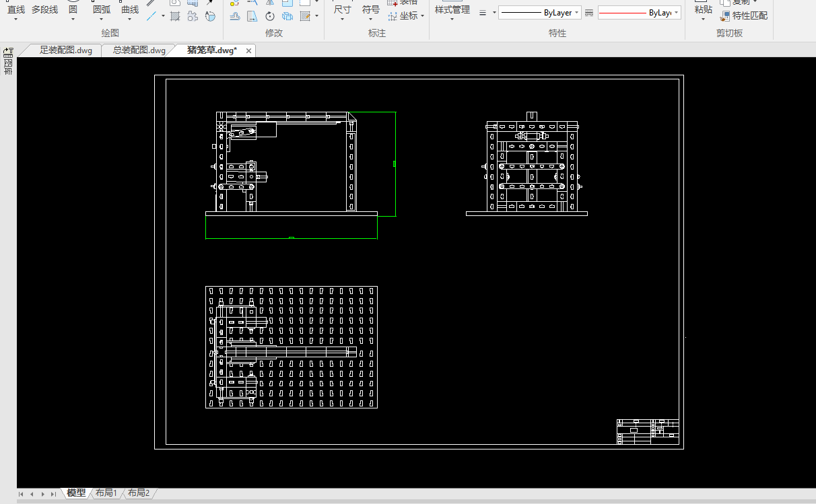Viewport: 816px width, 504px height.
Task: Expand the 圆 circle dropdown arrow
Action: point(73,20)
